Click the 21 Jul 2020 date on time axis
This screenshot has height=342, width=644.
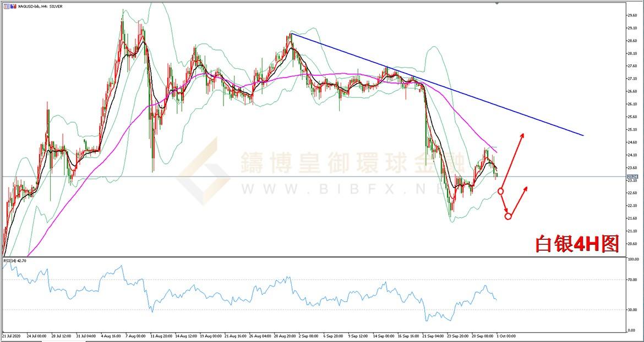12,335
